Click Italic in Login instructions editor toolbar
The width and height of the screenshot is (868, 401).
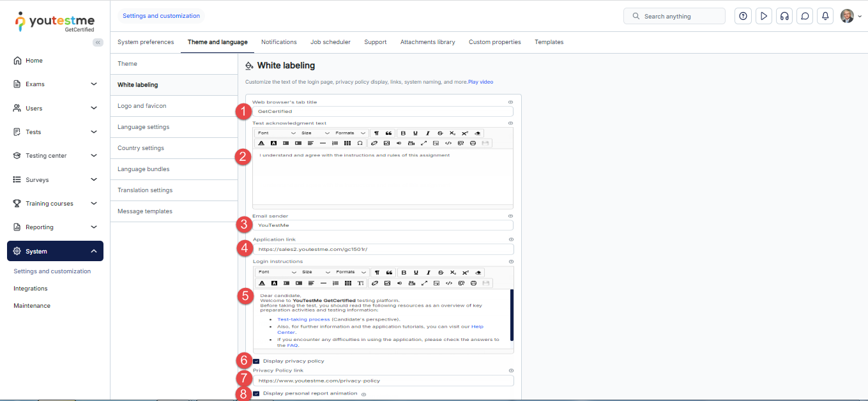[x=427, y=272]
